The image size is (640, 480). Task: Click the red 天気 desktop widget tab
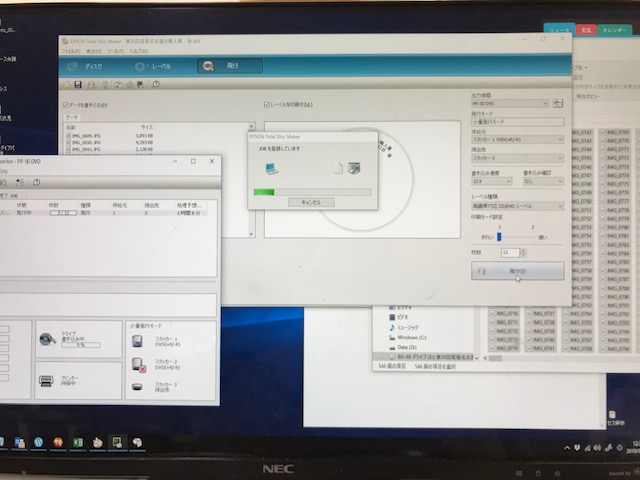pos(586,30)
